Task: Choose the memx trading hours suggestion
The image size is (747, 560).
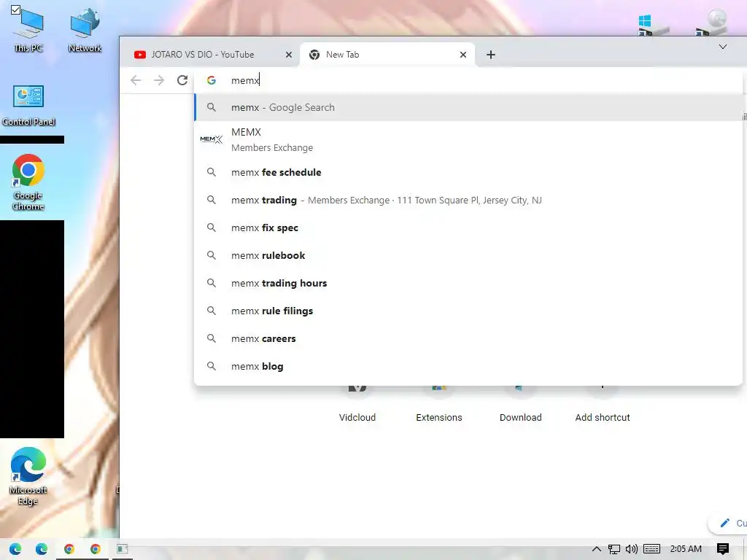Action: click(x=469, y=283)
